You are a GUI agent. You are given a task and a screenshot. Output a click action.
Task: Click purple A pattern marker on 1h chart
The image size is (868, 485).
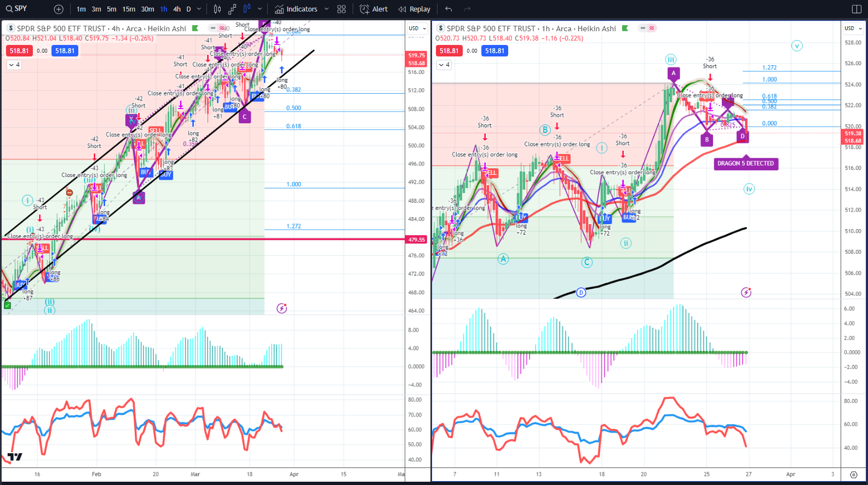(674, 73)
